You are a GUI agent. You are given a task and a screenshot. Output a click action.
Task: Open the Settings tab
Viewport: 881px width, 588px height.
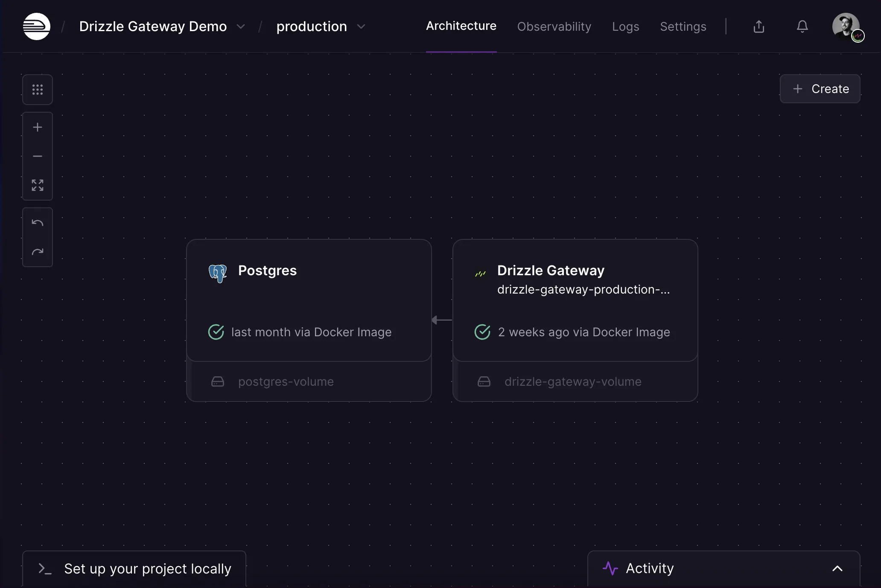pos(683,26)
